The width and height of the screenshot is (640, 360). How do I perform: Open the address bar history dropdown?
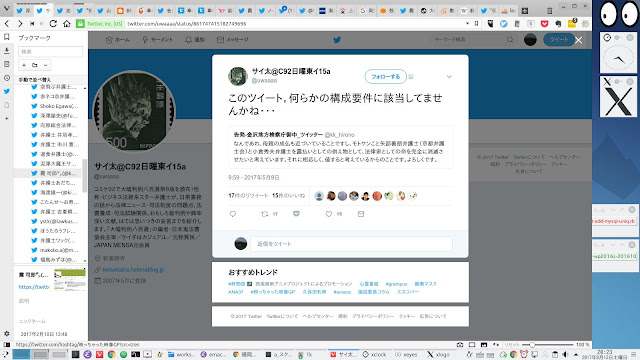click(467, 24)
